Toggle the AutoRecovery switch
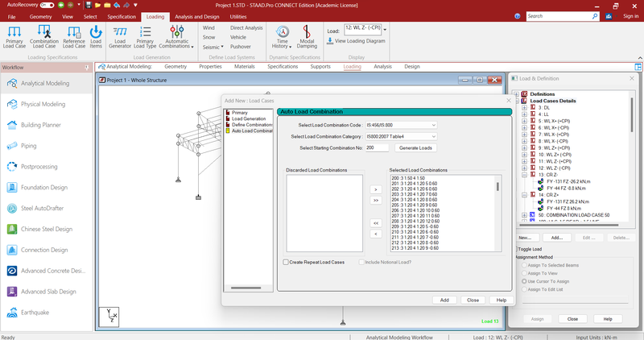This screenshot has width=644, height=340. click(47, 5)
